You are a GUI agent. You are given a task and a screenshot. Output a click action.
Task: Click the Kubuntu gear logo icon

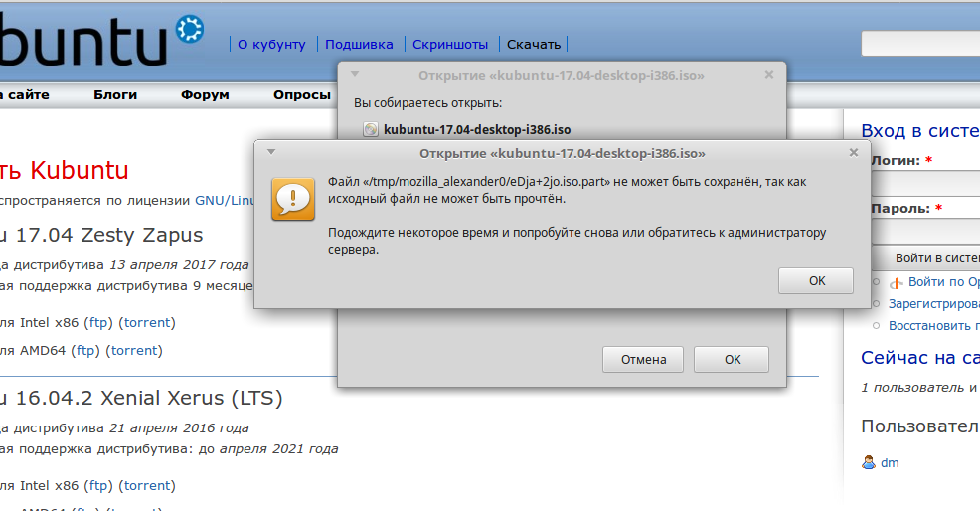click(x=190, y=30)
